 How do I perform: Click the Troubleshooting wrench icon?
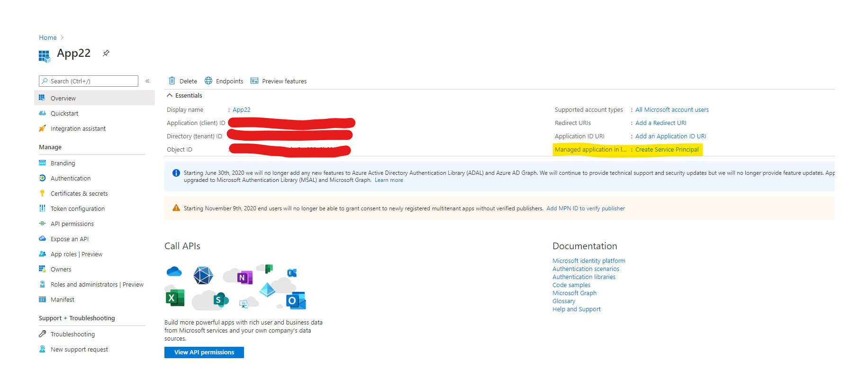tap(42, 334)
